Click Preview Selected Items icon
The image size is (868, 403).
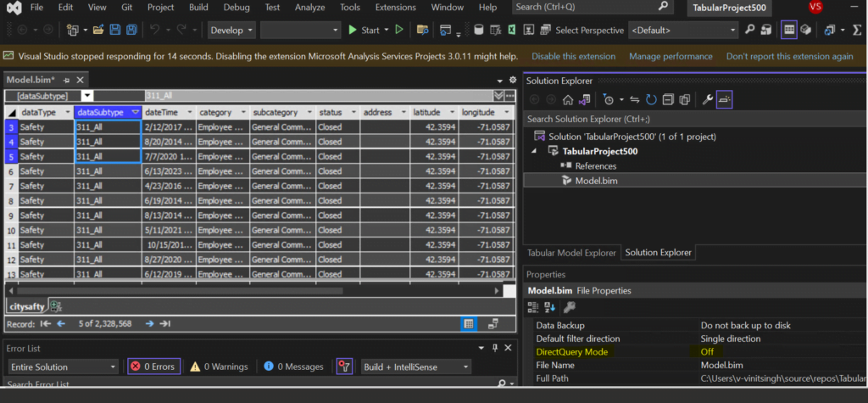tap(725, 100)
